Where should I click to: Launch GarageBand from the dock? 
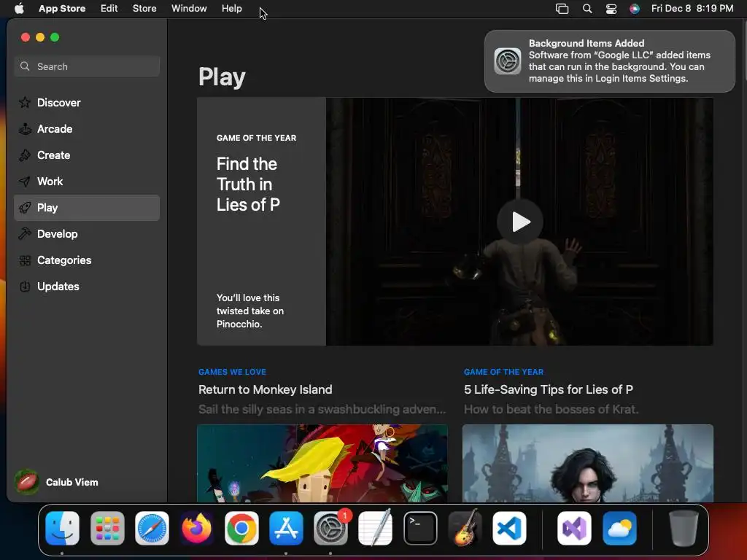[465, 528]
